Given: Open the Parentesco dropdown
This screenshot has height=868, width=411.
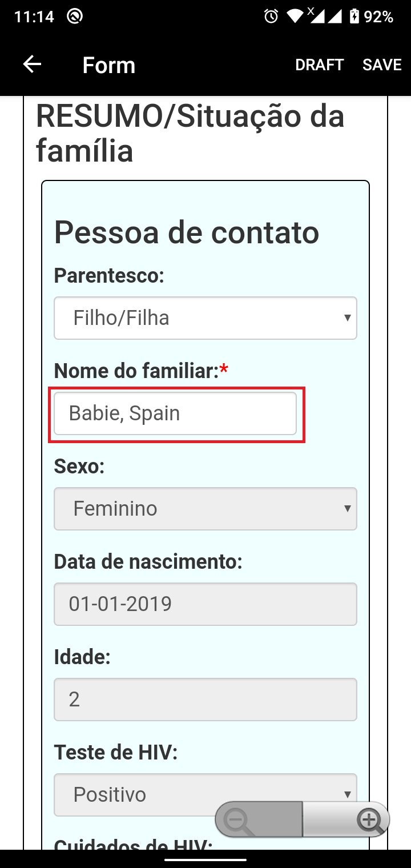Looking at the screenshot, I should [205, 318].
